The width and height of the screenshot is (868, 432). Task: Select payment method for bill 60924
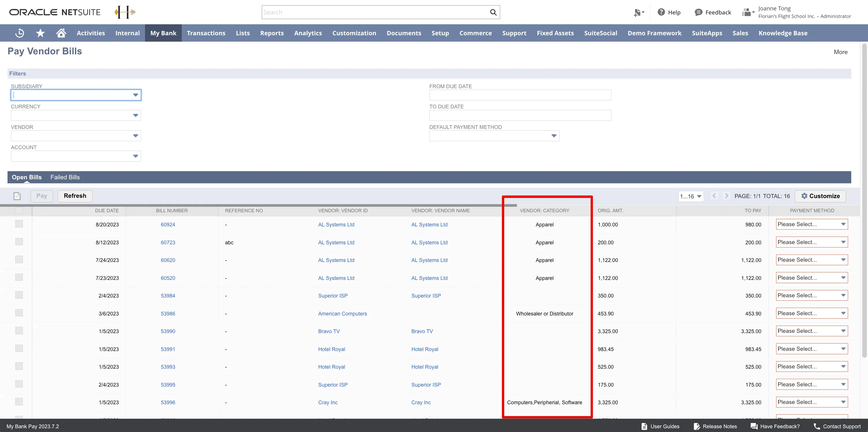[812, 224]
